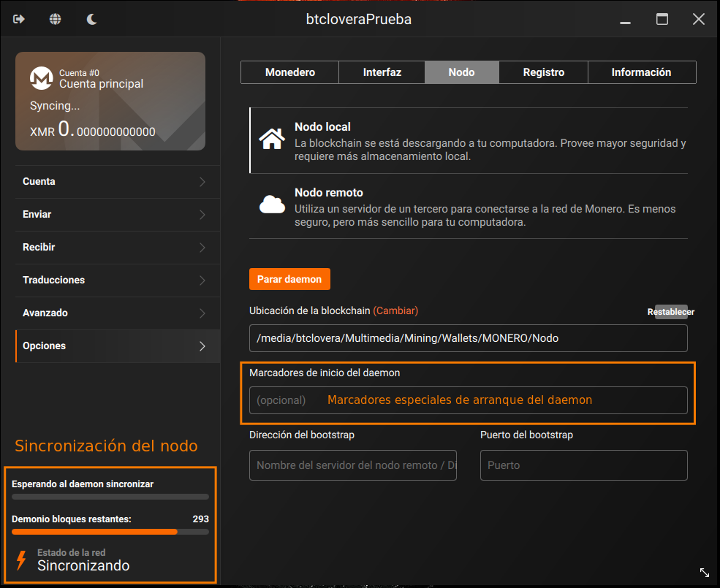Select the Nodo remoto option

coord(469,207)
